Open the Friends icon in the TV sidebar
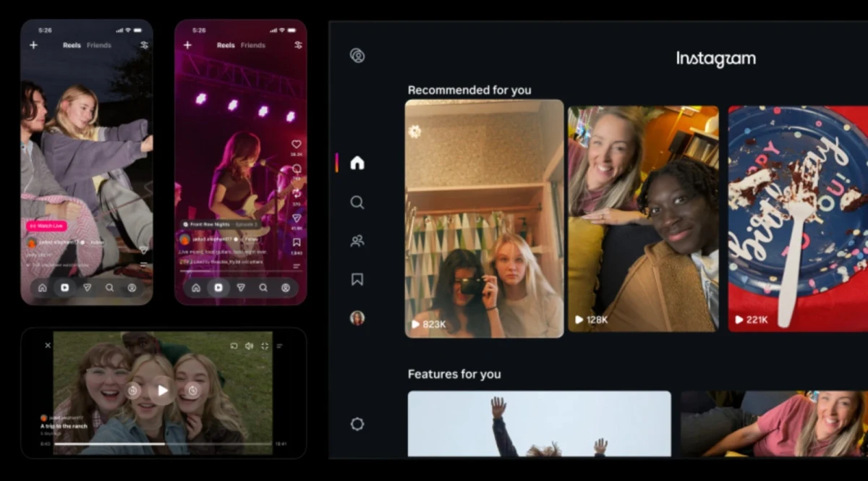 click(357, 241)
